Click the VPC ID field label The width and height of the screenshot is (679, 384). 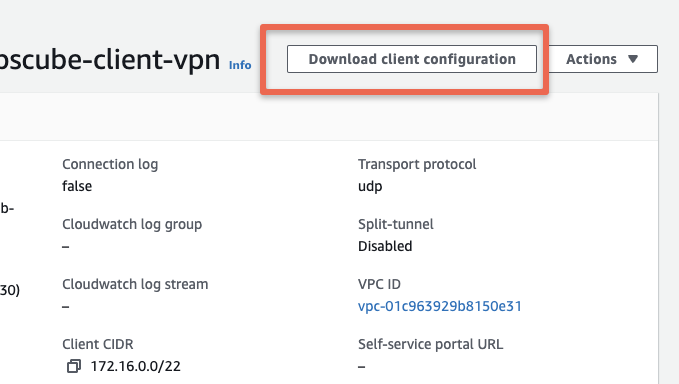tap(379, 284)
